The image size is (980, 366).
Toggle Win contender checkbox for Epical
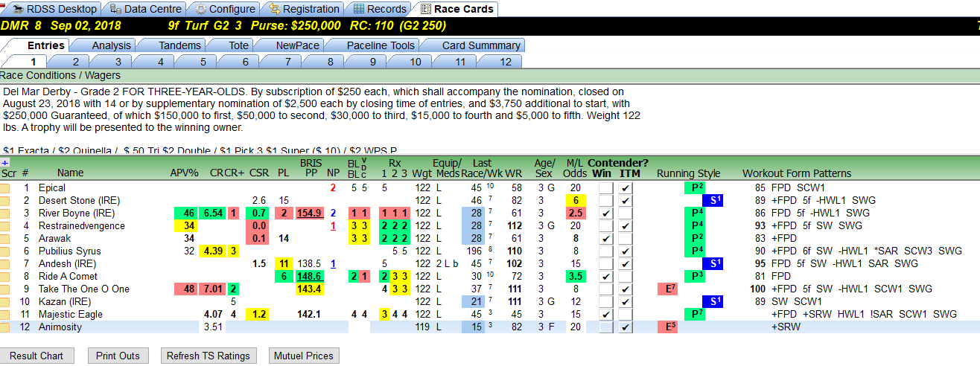click(x=606, y=188)
